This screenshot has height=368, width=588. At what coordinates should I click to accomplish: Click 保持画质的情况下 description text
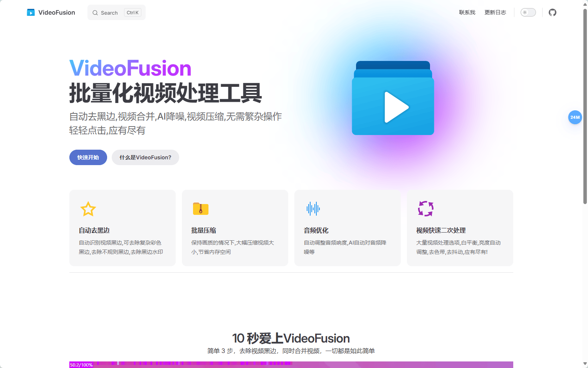point(233,247)
